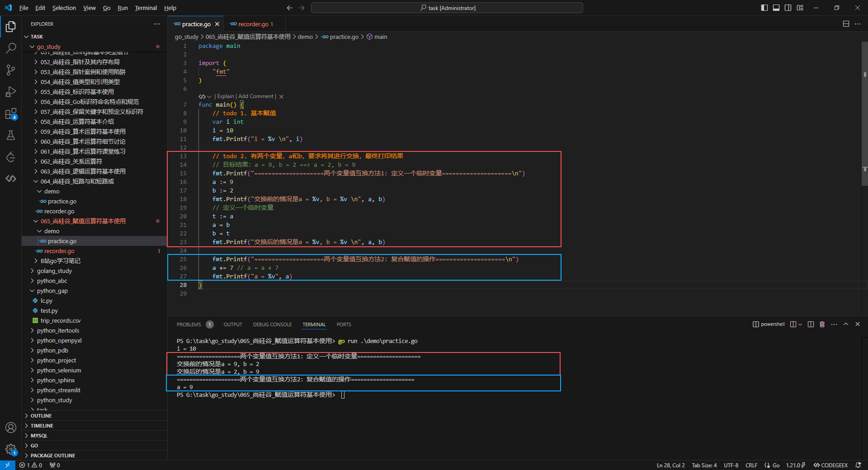The width and height of the screenshot is (868, 470).
Task: Open trip_records.csv in explorer
Action: click(94, 320)
